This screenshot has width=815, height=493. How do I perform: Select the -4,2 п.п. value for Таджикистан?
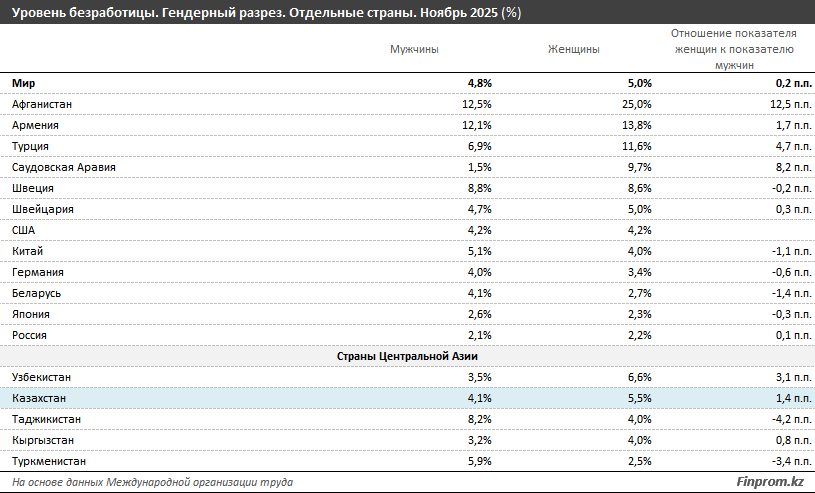coord(792,419)
